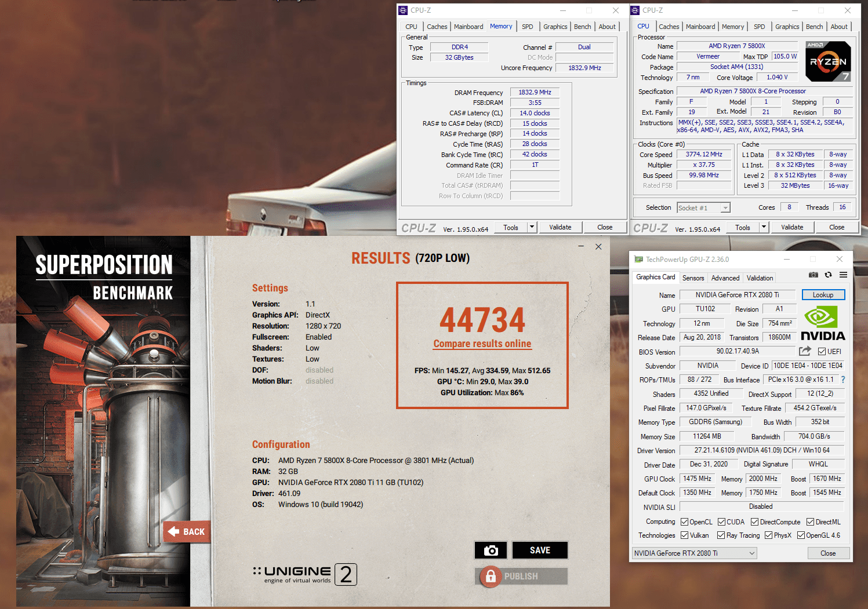868x609 pixels.
Task: Click the NVIDIA logo in GPU-Z
Action: coord(823,324)
